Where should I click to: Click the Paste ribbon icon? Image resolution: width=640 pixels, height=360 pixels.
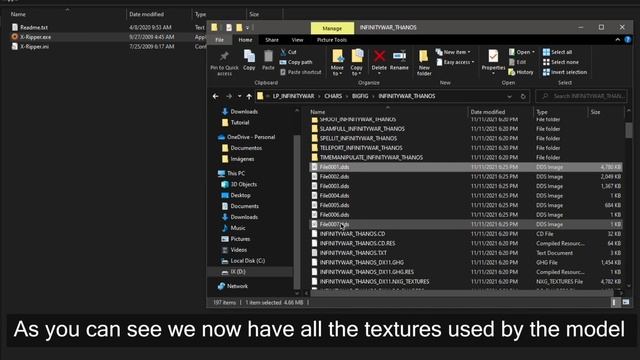pos(268,56)
